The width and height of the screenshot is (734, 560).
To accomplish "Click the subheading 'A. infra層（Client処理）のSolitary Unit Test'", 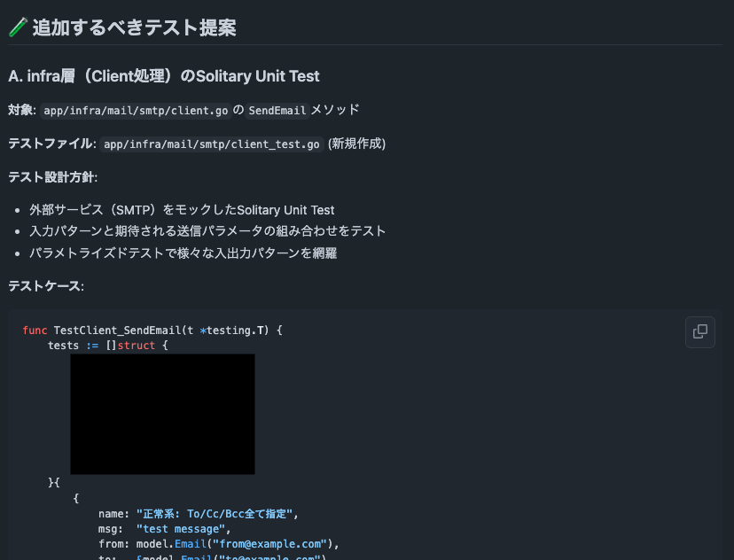I will tap(164, 76).
